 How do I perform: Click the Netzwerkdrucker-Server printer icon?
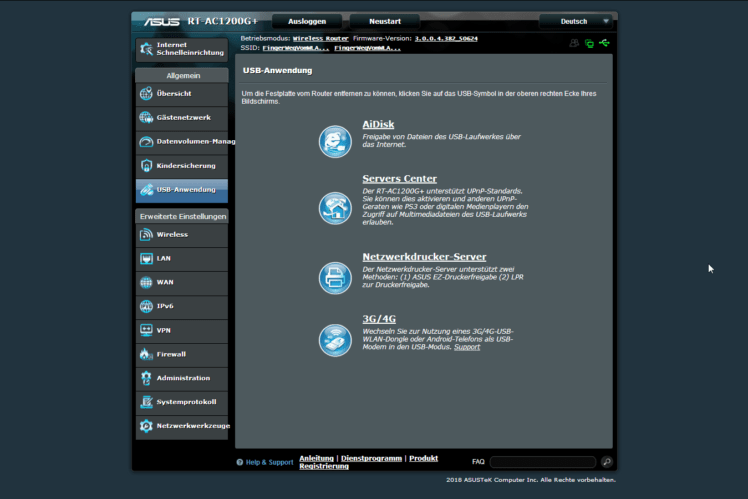(335, 278)
